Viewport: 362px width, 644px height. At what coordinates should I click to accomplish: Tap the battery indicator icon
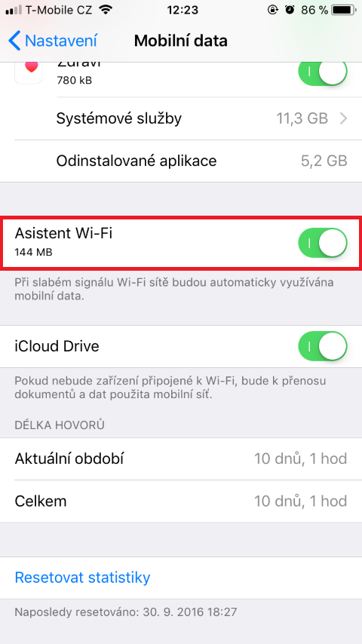(x=344, y=11)
